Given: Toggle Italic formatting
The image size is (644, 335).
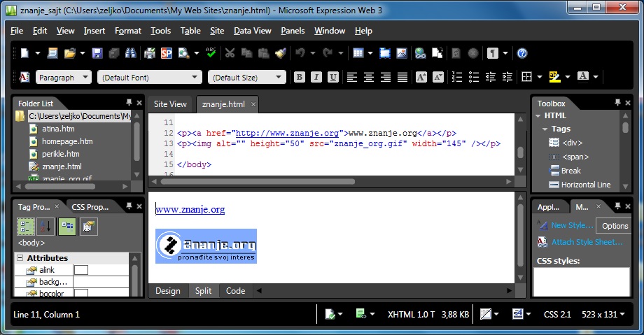Looking at the screenshot, I should point(316,77).
